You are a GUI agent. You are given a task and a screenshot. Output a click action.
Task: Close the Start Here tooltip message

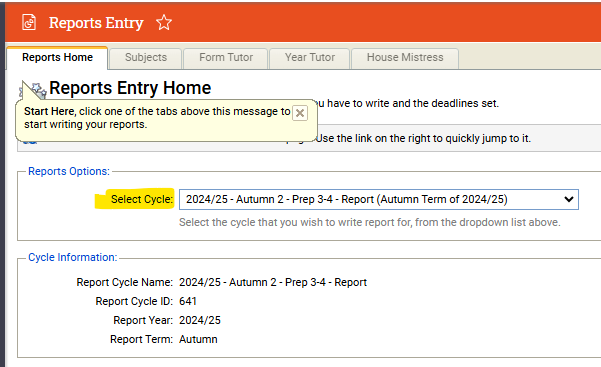click(x=300, y=113)
